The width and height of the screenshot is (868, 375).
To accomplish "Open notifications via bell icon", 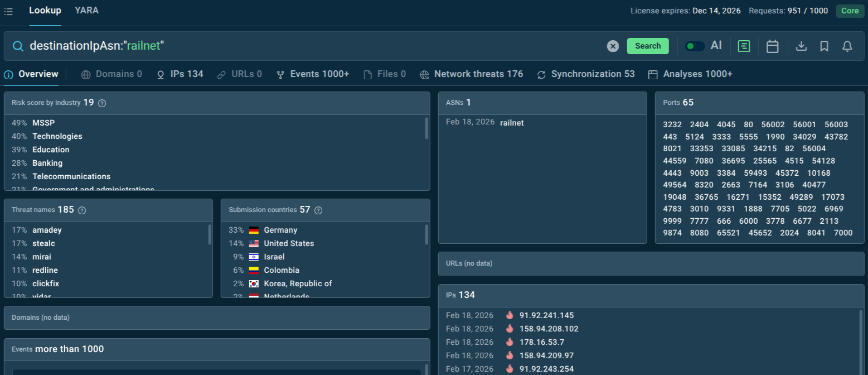I will click(x=847, y=46).
